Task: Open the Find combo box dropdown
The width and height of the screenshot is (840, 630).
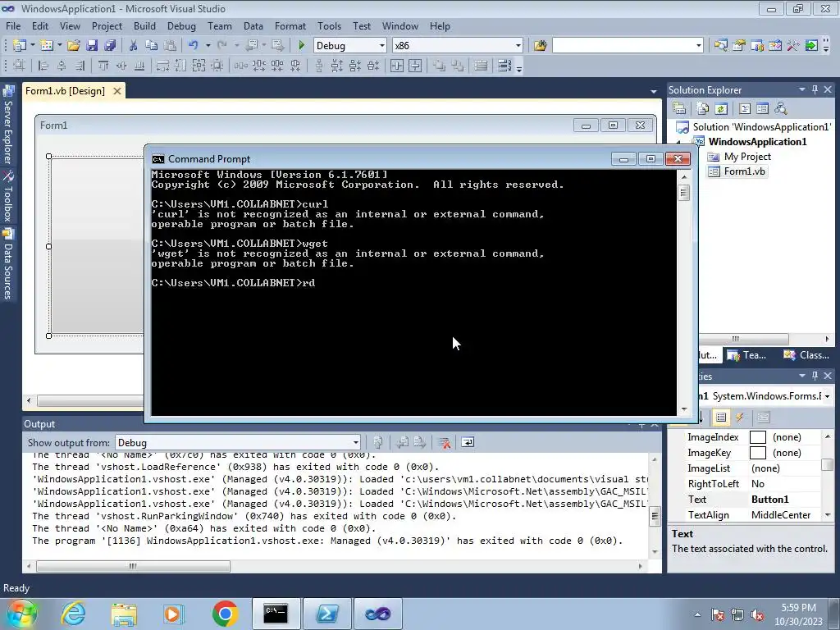Action: (698, 46)
